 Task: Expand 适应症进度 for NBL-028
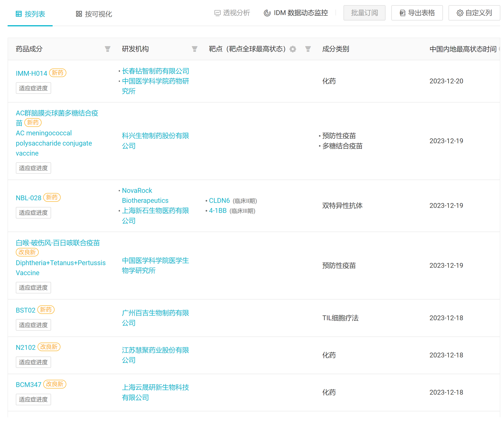coord(33,213)
